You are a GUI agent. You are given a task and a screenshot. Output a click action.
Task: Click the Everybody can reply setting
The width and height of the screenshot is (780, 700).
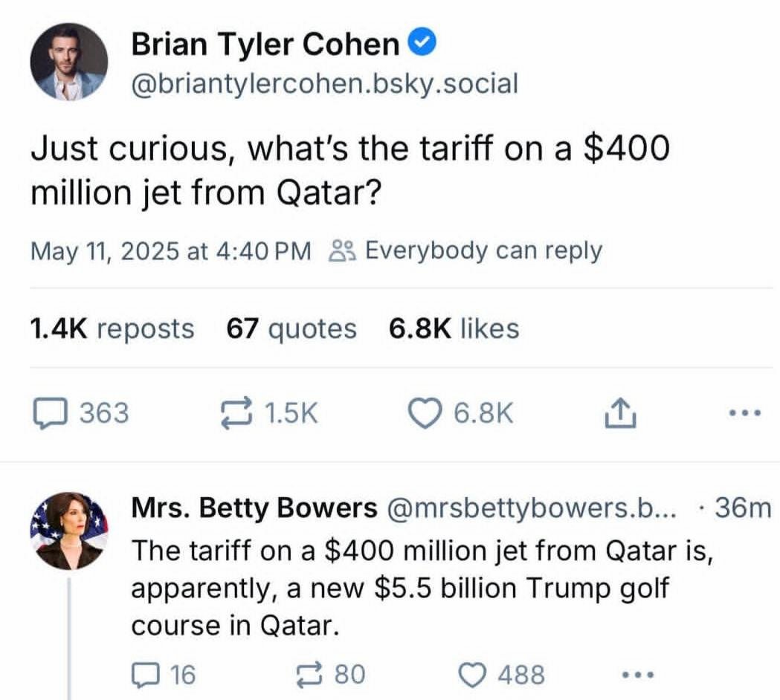coord(465,250)
